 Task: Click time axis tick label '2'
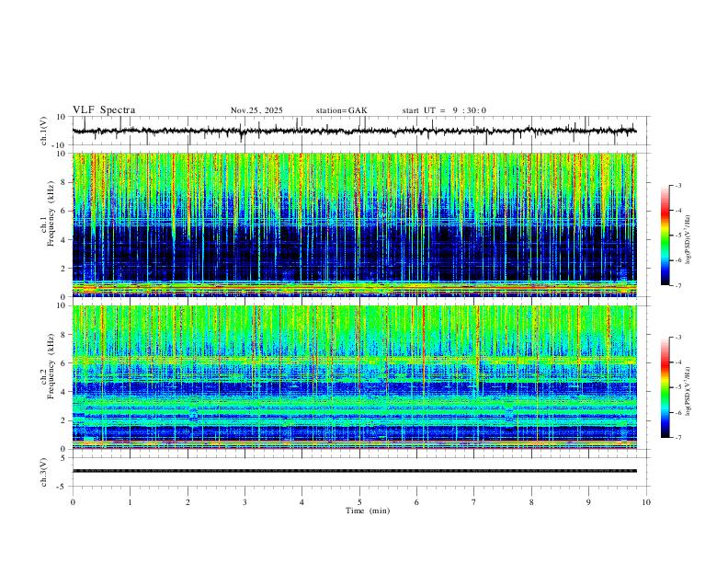[x=188, y=502]
